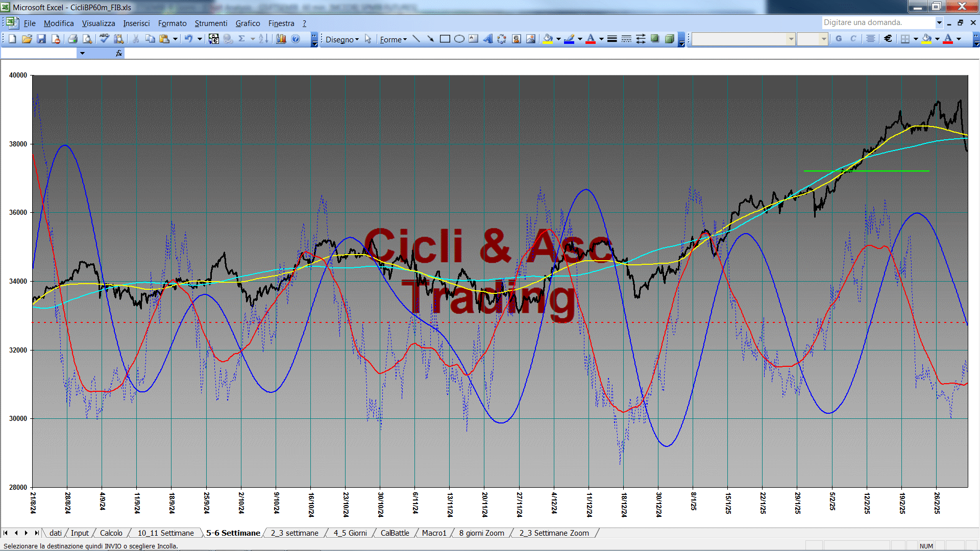Expand the Forme shapes menu
The width and height of the screenshot is (980, 551).
pos(393,39)
